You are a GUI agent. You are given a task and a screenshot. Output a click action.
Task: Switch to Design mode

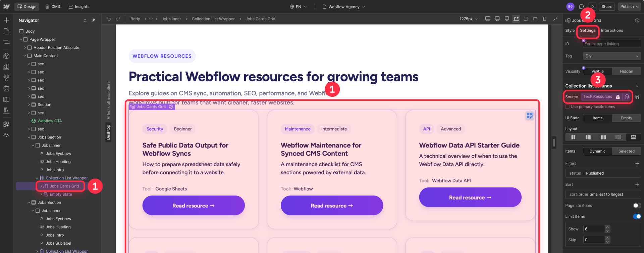(26, 7)
